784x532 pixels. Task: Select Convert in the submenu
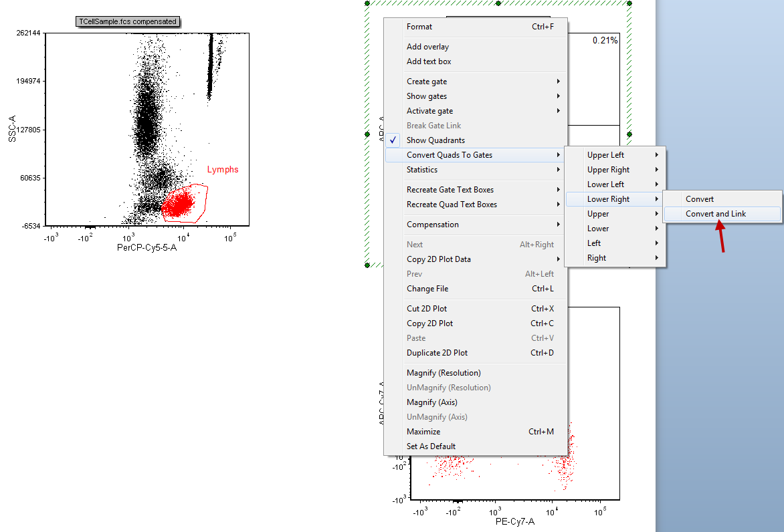pyautogui.click(x=699, y=199)
